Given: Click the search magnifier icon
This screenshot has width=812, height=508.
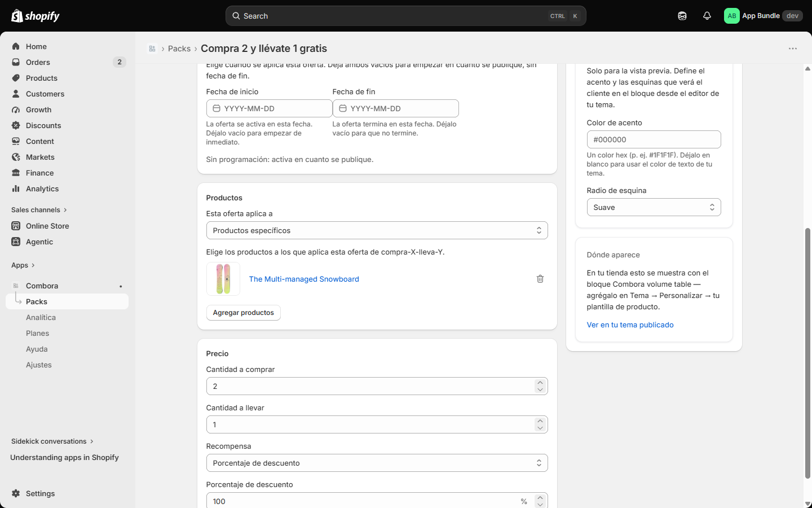Looking at the screenshot, I should (x=236, y=16).
